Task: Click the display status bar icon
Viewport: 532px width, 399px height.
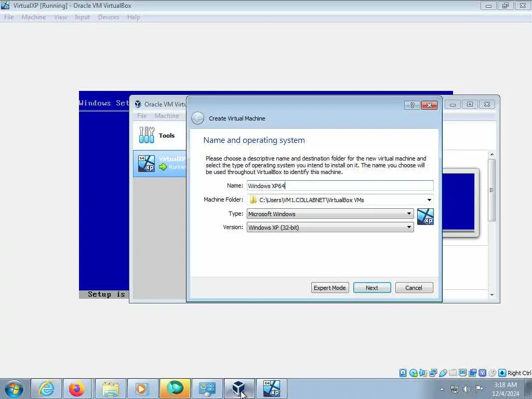Action: 462,373
